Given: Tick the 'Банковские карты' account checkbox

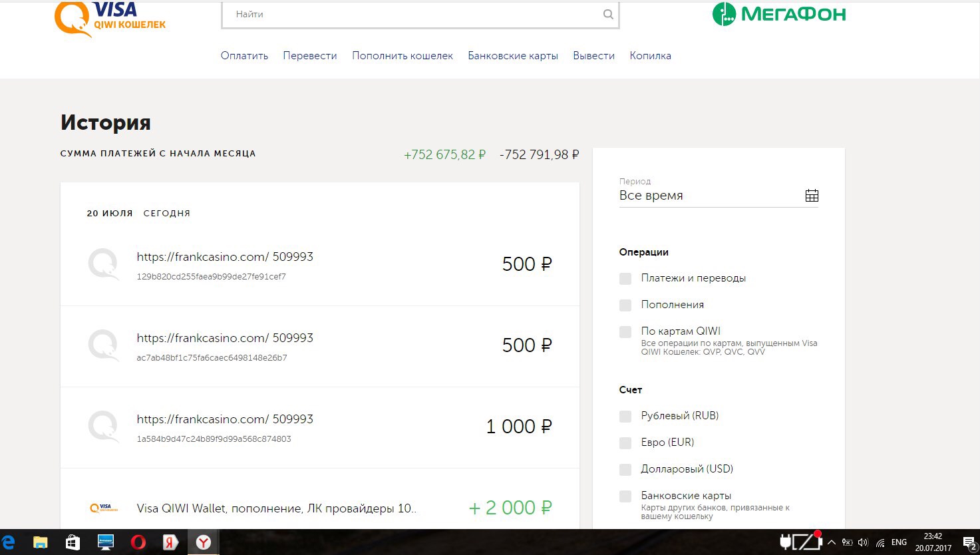Looking at the screenshot, I should (x=625, y=496).
